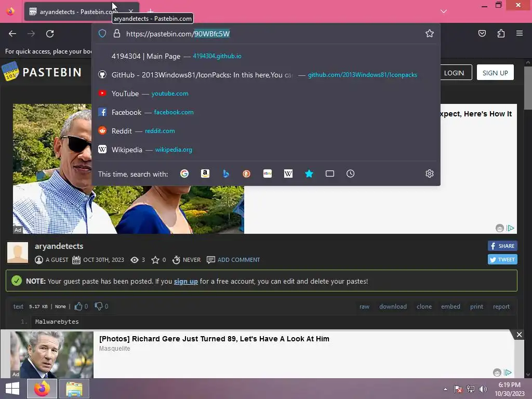532x399 pixels.
Task: Open the embed link
Action: click(450, 307)
